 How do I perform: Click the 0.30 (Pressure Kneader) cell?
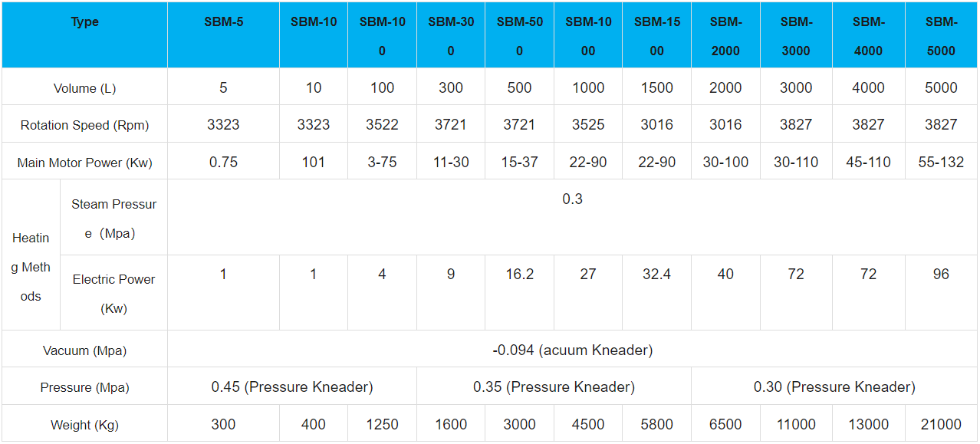pos(834,387)
